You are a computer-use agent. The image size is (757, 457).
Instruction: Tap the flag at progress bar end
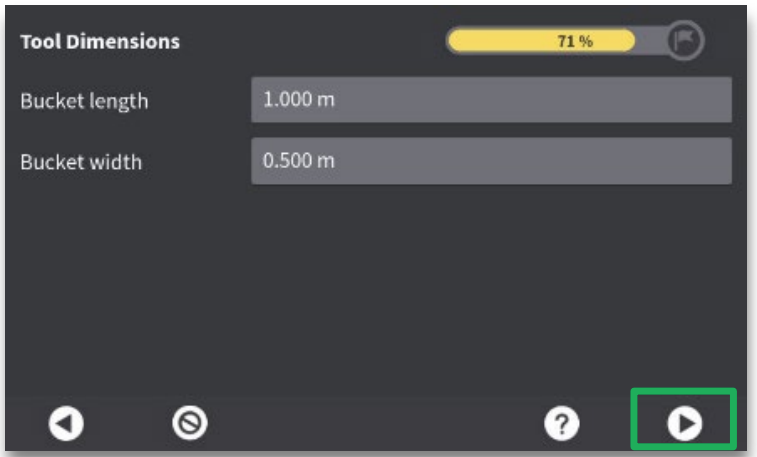[x=687, y=41]
